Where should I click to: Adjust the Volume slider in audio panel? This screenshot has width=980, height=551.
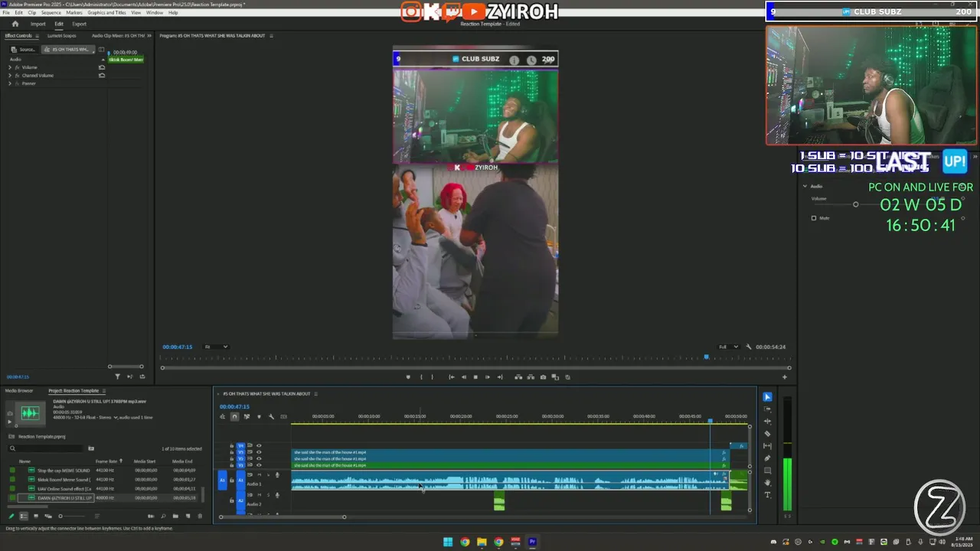(856, 204)
